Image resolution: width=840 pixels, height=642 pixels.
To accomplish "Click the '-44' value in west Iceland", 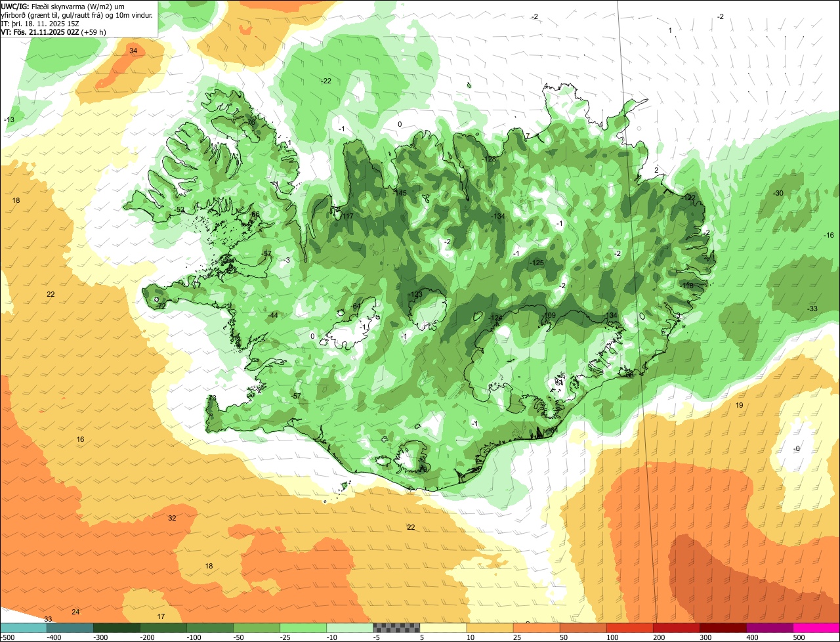I will point(272,315).
